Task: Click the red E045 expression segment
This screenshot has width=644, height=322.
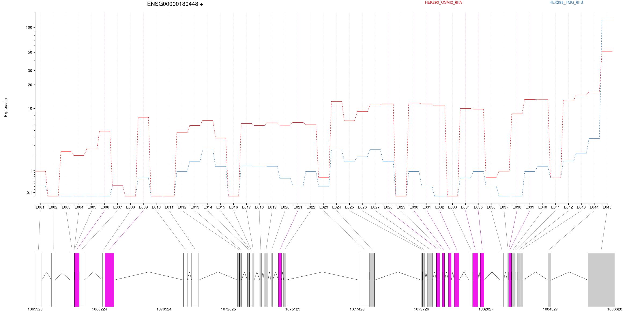Action: click(x=607, y=51)
